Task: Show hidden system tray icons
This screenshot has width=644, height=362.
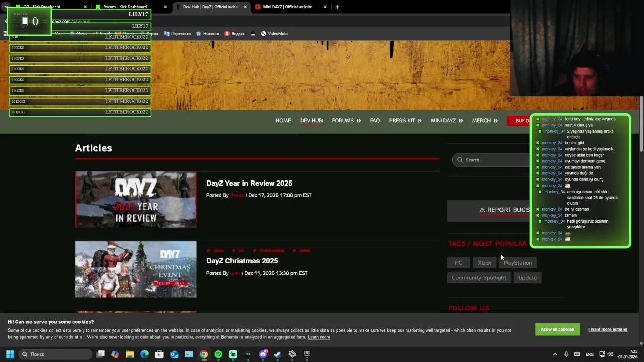Action: tap(555, 354)
